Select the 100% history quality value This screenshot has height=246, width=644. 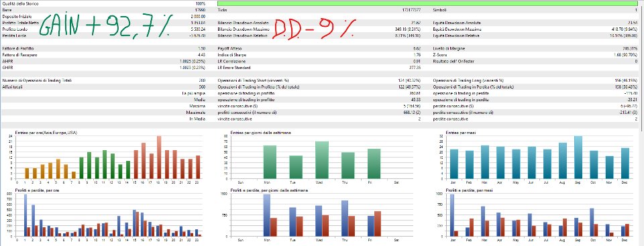click(201, 3)
